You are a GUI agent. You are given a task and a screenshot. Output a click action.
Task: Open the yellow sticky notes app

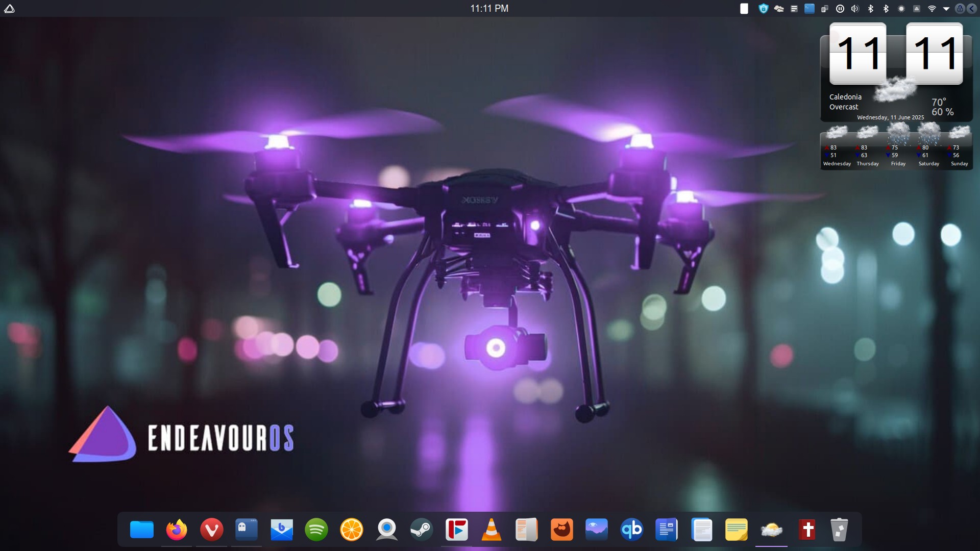pos(736,530)
